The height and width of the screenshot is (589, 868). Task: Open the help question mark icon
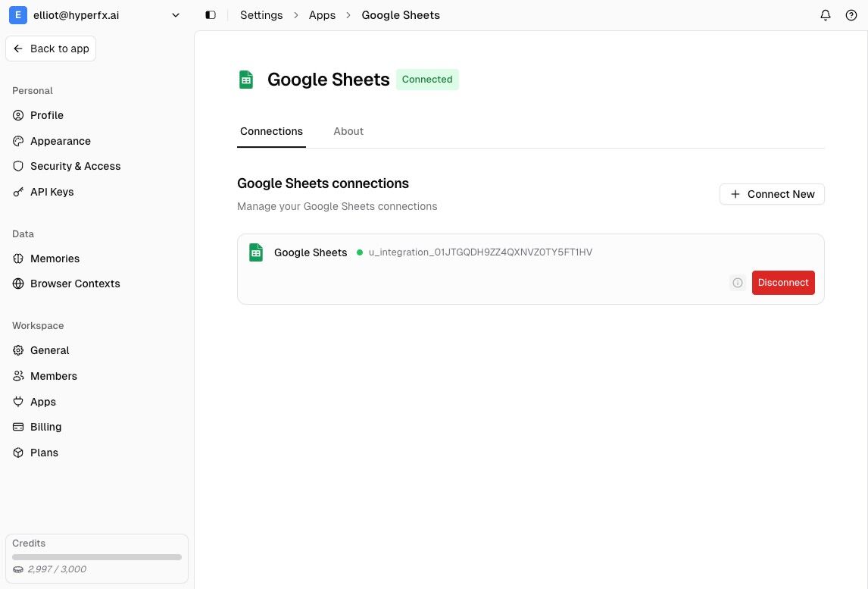(851, 15)
